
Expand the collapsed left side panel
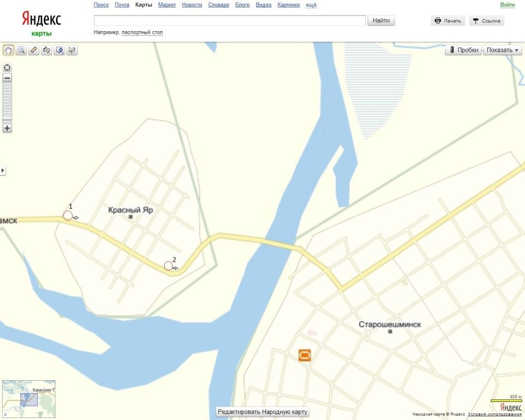coord(3,171)
